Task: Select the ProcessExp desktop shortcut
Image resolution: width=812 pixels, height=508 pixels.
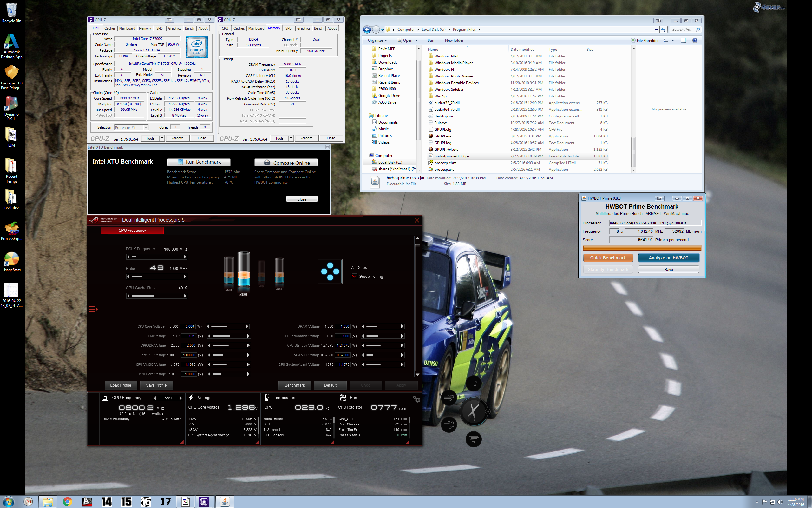Action: pyautogui.click(x=11, y=231)
